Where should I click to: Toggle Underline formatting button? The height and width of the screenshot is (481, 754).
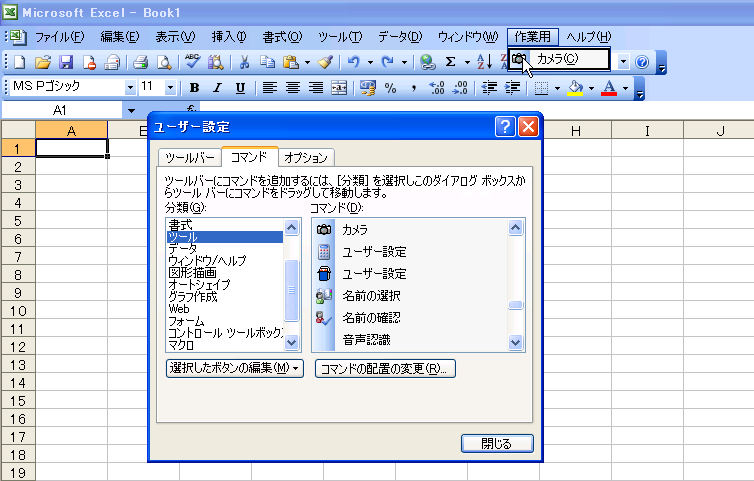coord(240,88)
